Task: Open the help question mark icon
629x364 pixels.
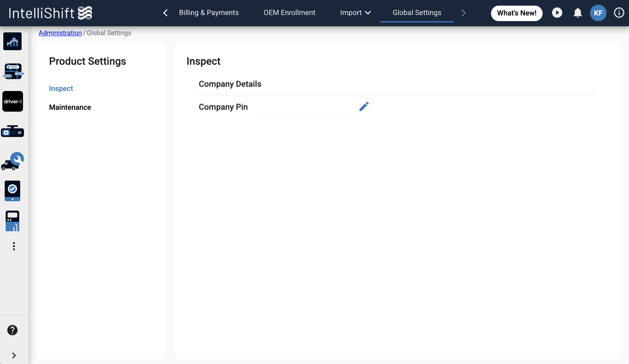Action: (13, 330)
